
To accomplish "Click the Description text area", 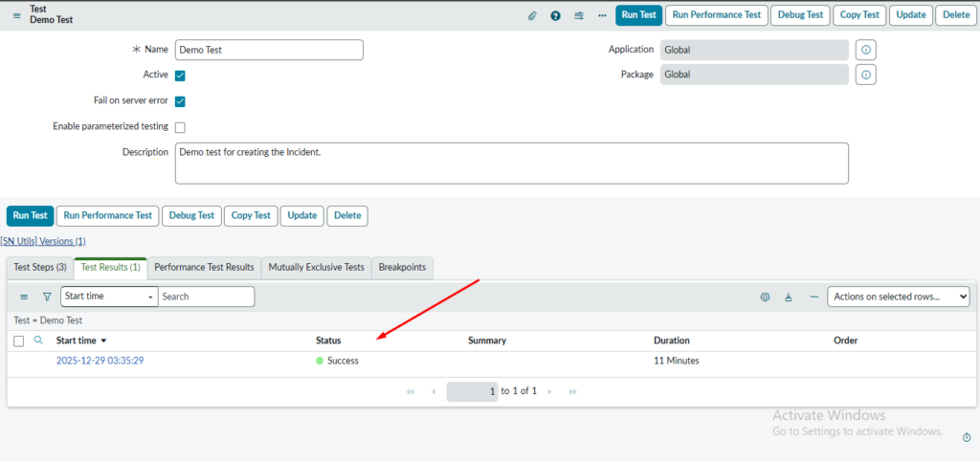I will pyautogui.click(x=511, y=164).
